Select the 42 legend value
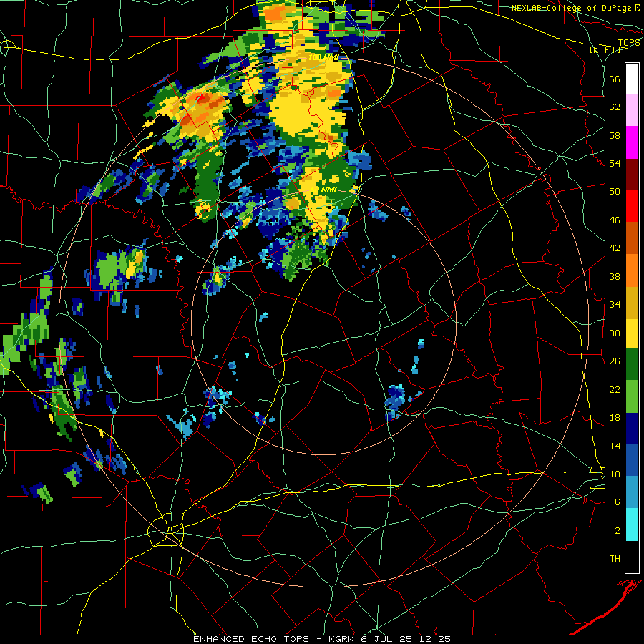The height and width of the screenshot is (644, 644). click(615, 248)
